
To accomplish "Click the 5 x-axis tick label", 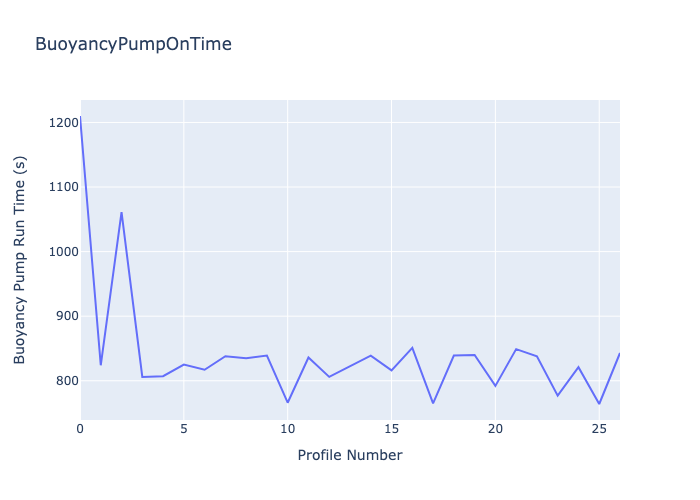I will [x=184, y=429].
